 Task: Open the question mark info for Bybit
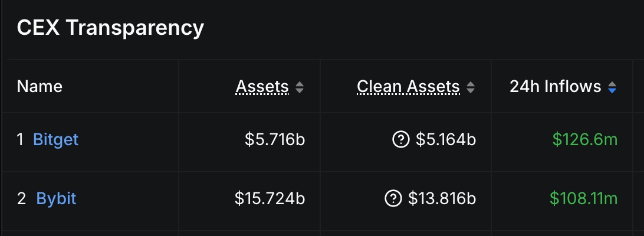click(x=393, y=199)
